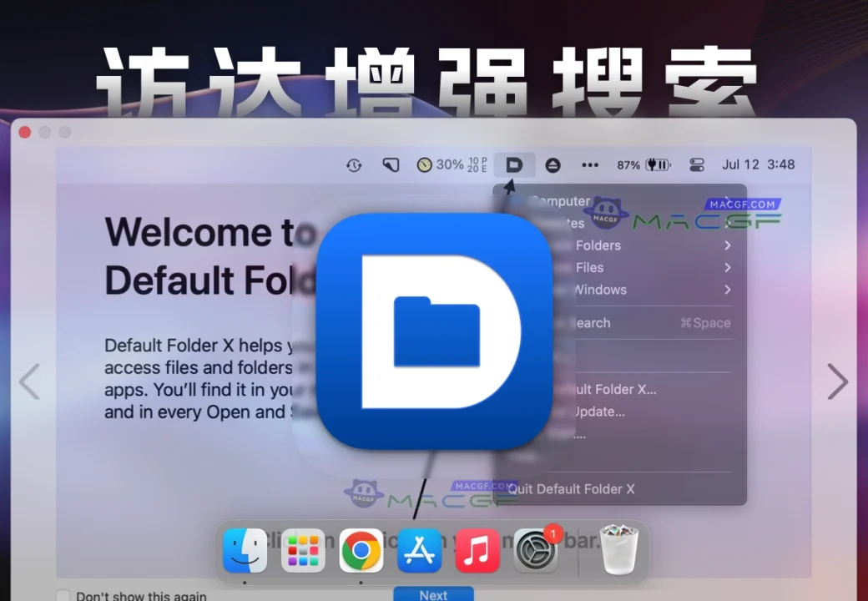Open the Trash in the Dock
The width and height of the screenshot is (868, 601).
tap(619, 551)
